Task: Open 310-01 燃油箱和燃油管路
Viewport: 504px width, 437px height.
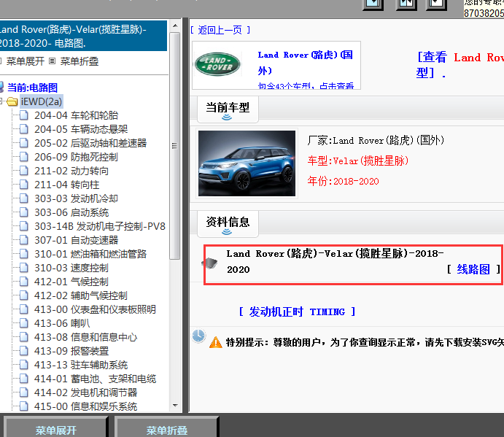Action: click(x=90, y=254)
